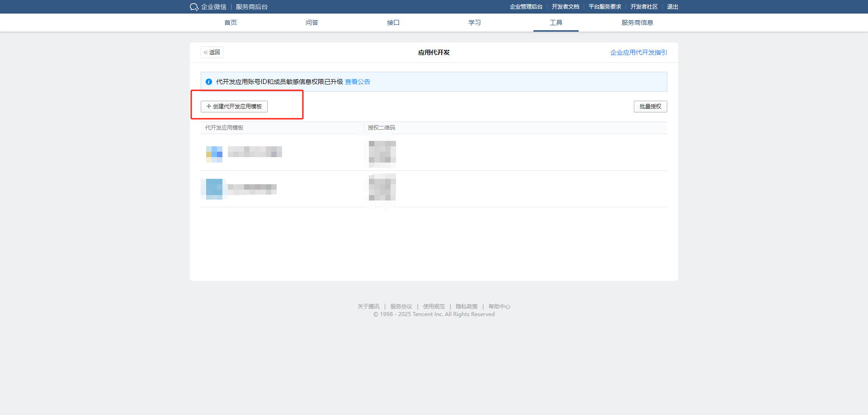Click the blue info icon in notice
The image size is (868, 415).
[209, 82]
